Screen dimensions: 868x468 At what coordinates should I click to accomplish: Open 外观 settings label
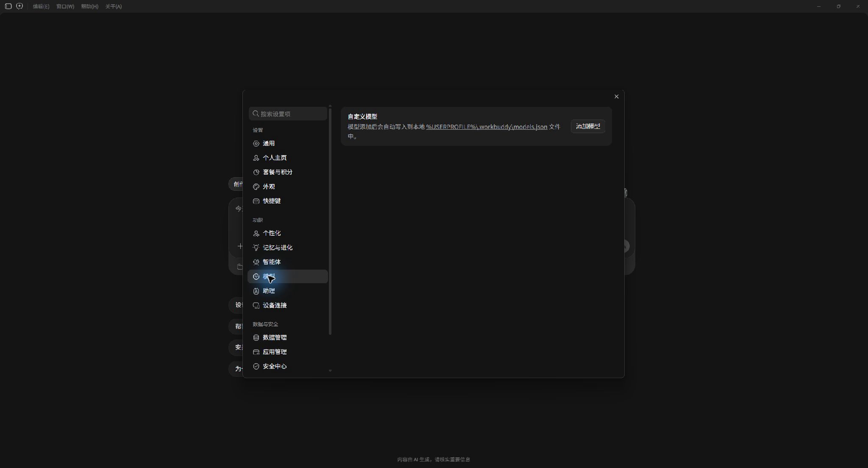269,187
